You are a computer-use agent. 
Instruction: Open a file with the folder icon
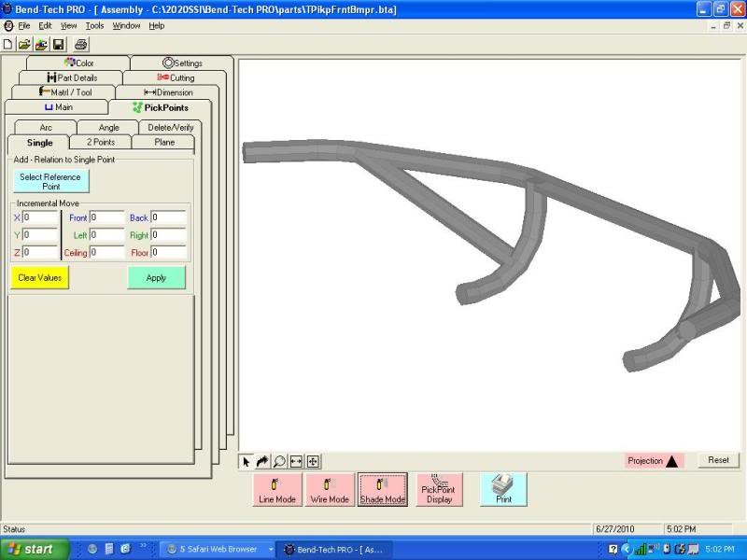point(24,45)
